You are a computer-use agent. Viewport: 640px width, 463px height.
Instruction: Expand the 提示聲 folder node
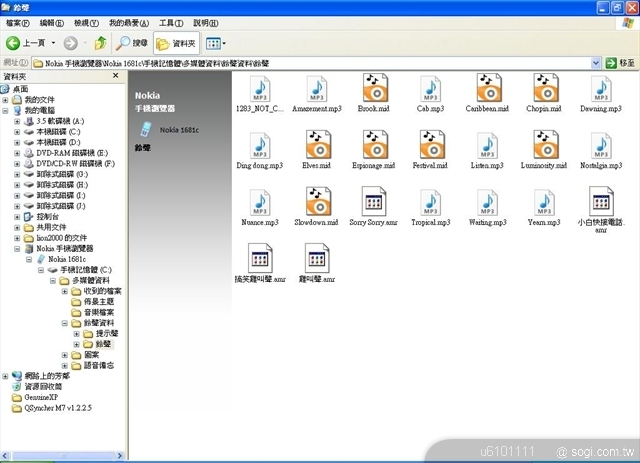76,334
